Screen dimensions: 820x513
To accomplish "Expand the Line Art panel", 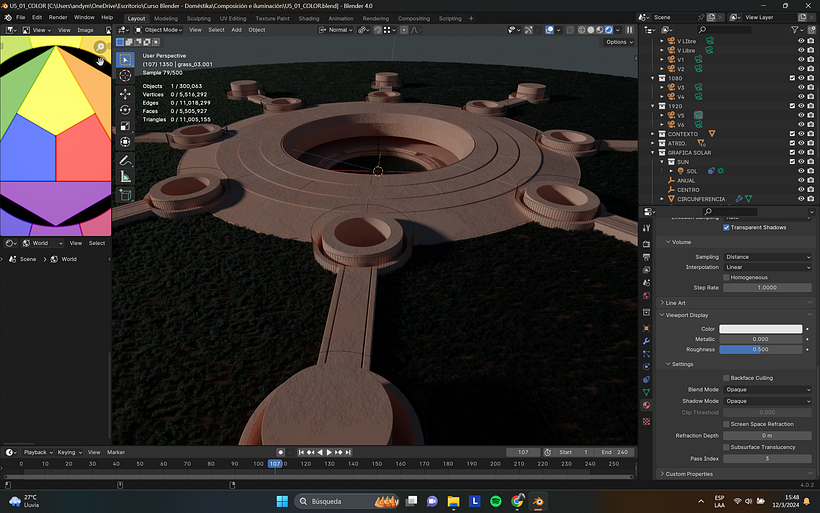I will point(675,303).
